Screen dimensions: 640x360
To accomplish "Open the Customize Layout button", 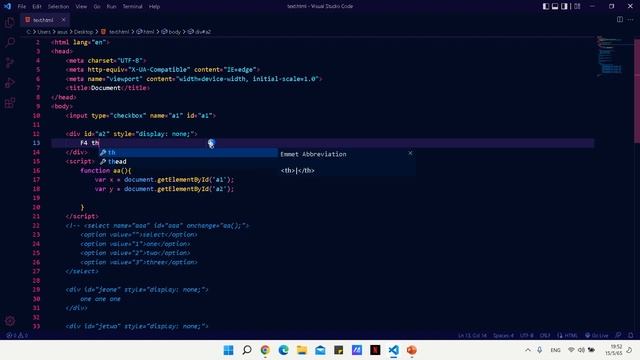I will [577, 6].
